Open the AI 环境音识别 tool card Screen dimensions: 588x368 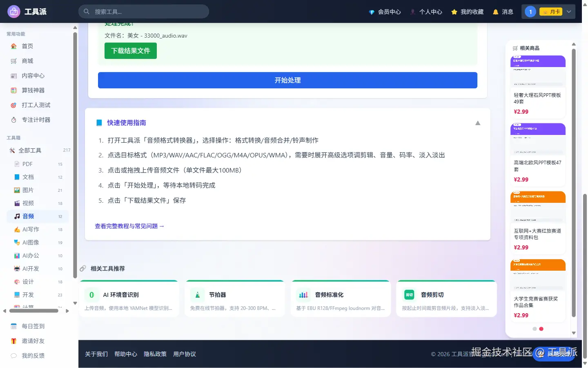point(129,299)
